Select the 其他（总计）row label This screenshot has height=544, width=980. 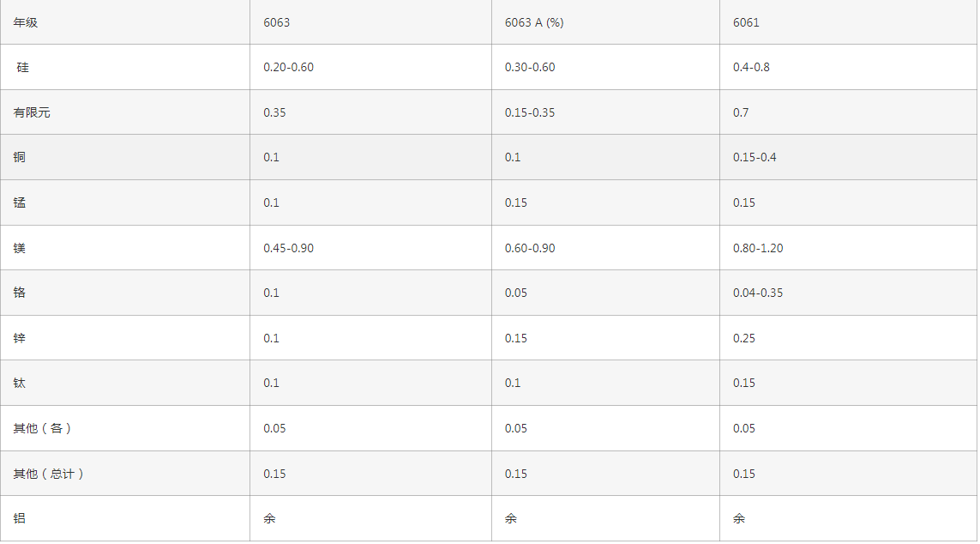[x=48, y=474]
